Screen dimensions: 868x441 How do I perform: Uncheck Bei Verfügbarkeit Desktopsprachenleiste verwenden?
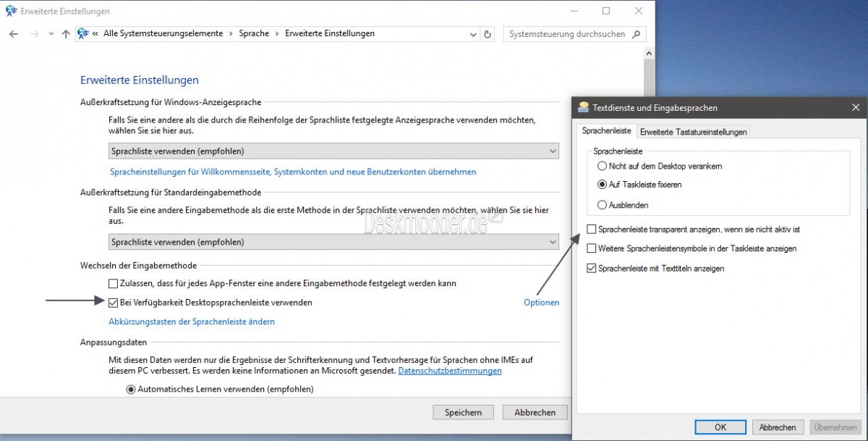click(x=114, y=303)
